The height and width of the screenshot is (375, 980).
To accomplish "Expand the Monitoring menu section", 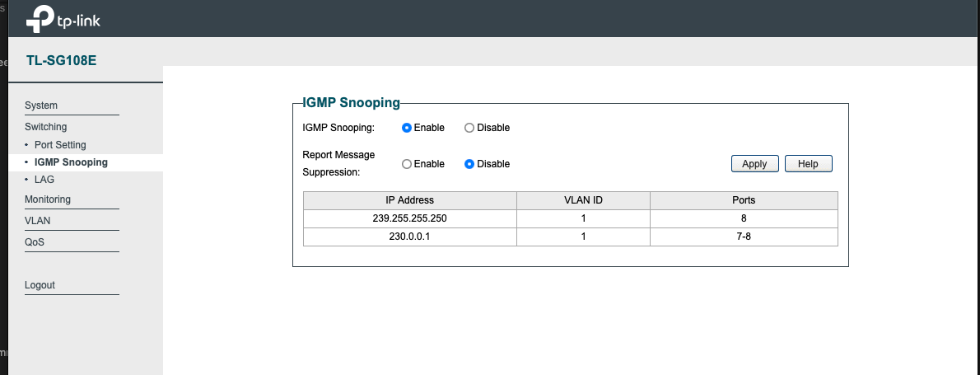I will point(48,199).
